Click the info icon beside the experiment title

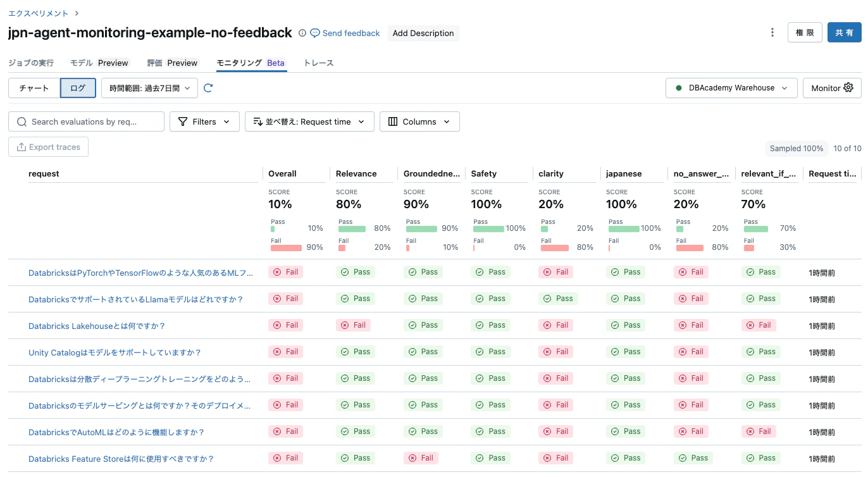302,33
